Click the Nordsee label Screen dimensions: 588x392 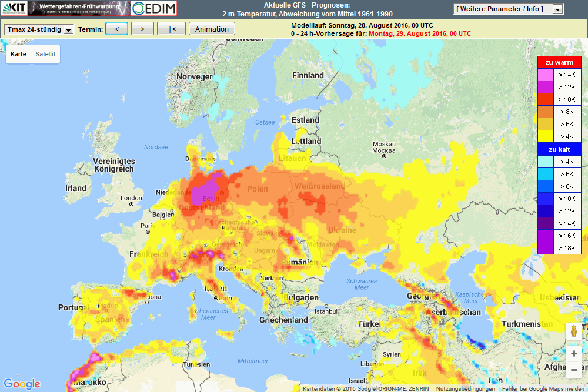pyautogui.click(x=156, y=147)
